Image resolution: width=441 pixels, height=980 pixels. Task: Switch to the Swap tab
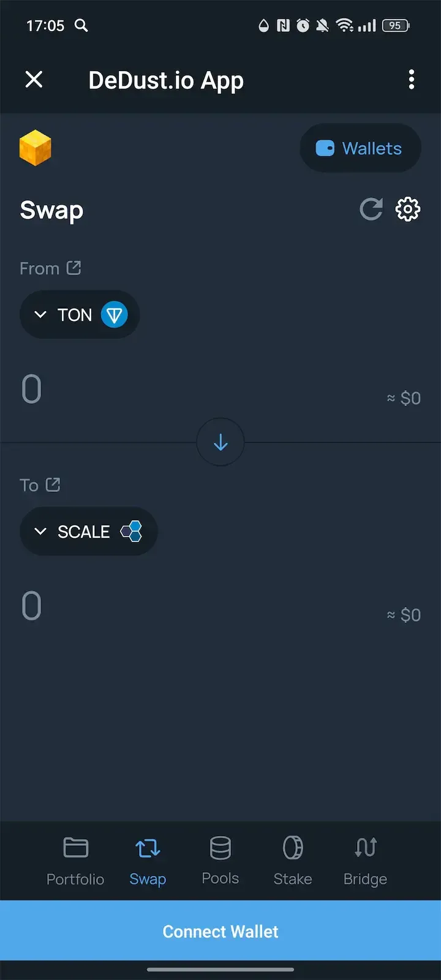click(x=147, y=861)
